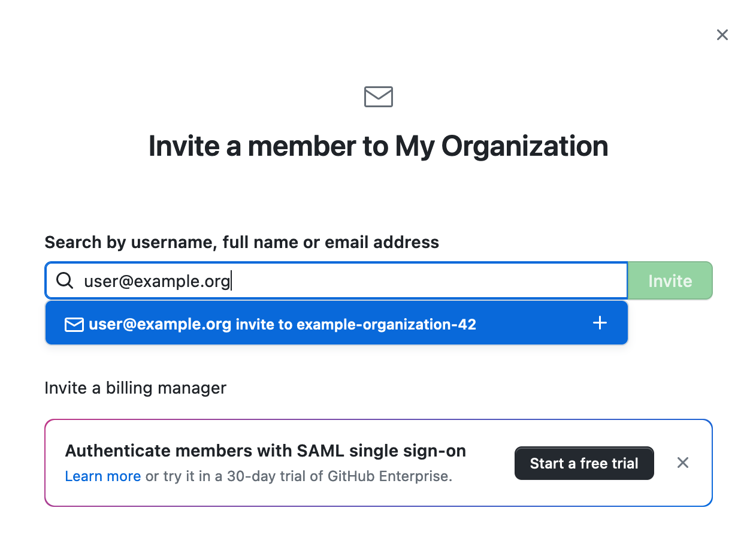Select the user@example.org invite suggestion
The height and width of the screenshot is (550, 756).
pyautogui.click(x=337, y=324)
